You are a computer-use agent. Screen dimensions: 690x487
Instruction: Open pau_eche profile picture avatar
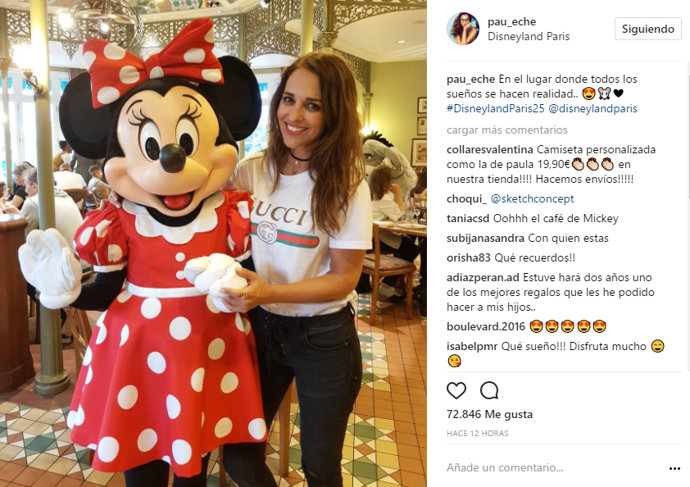coord(462,29)
